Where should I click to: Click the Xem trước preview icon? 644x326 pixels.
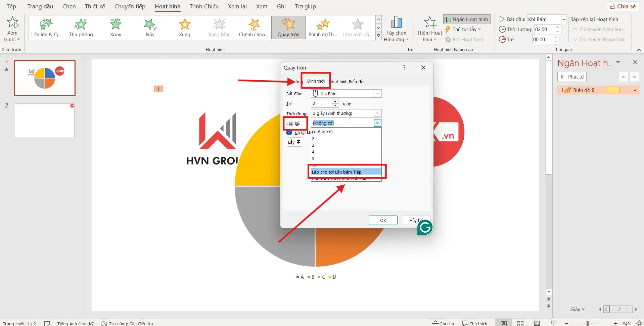12,23
